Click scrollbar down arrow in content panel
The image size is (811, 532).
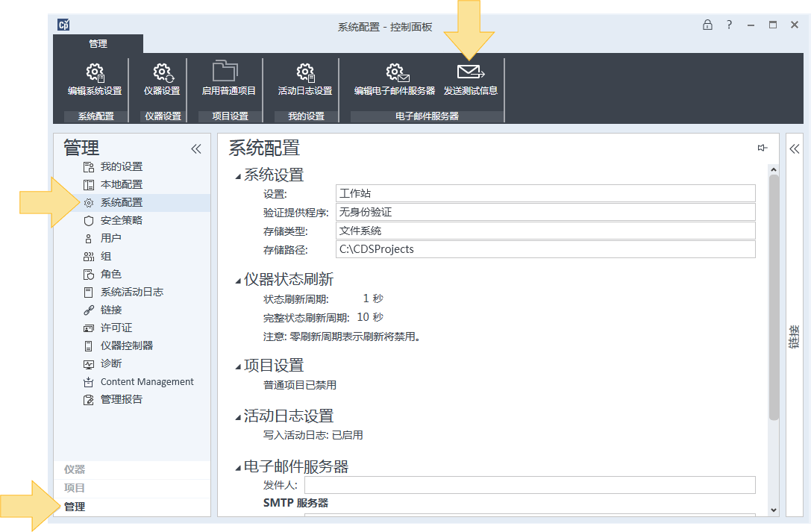click(774, 510)
